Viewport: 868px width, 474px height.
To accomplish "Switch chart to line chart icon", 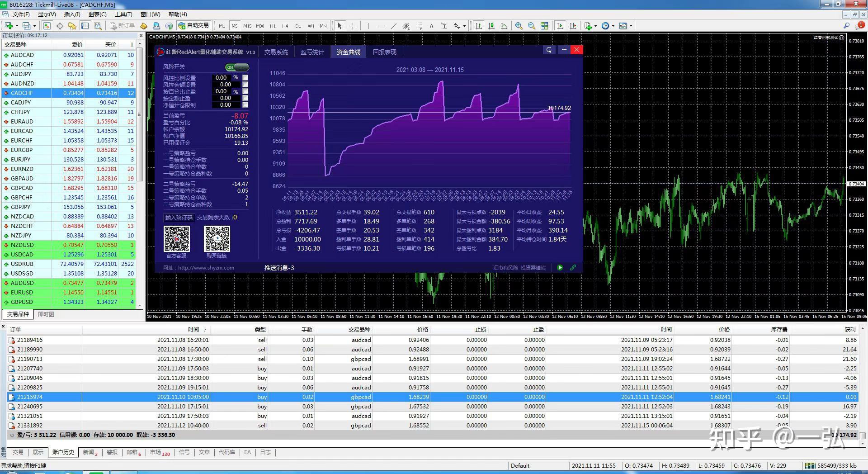I will coord(504,26).
